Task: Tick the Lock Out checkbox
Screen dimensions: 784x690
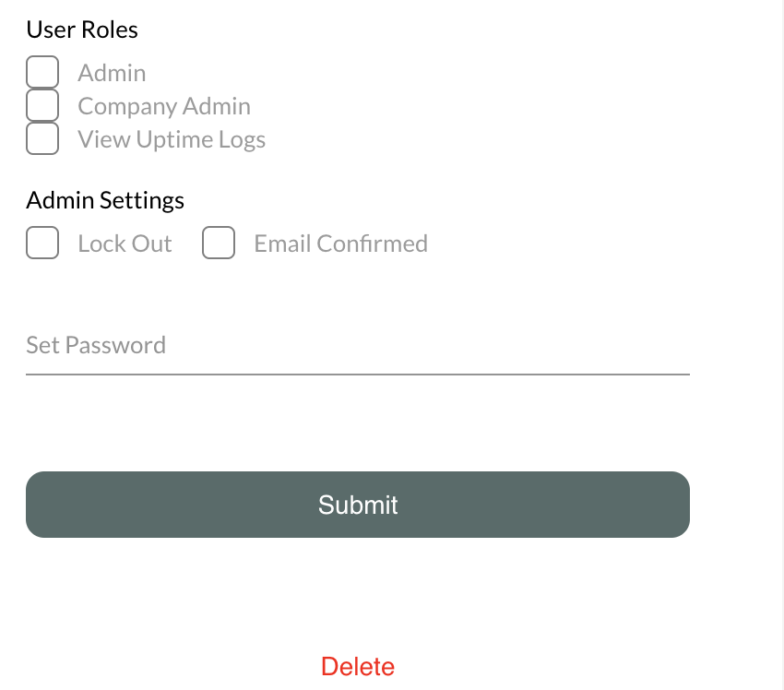Action: 42,244
